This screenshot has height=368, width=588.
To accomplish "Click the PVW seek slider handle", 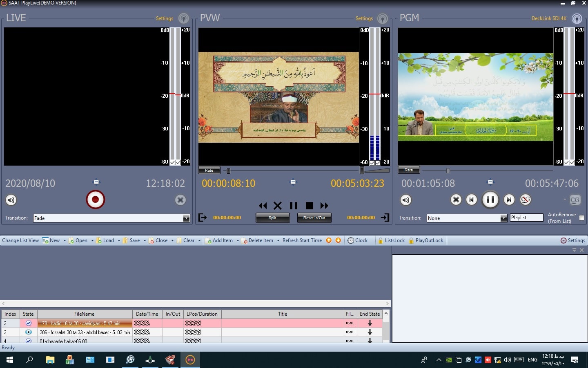I will (228, 171).
